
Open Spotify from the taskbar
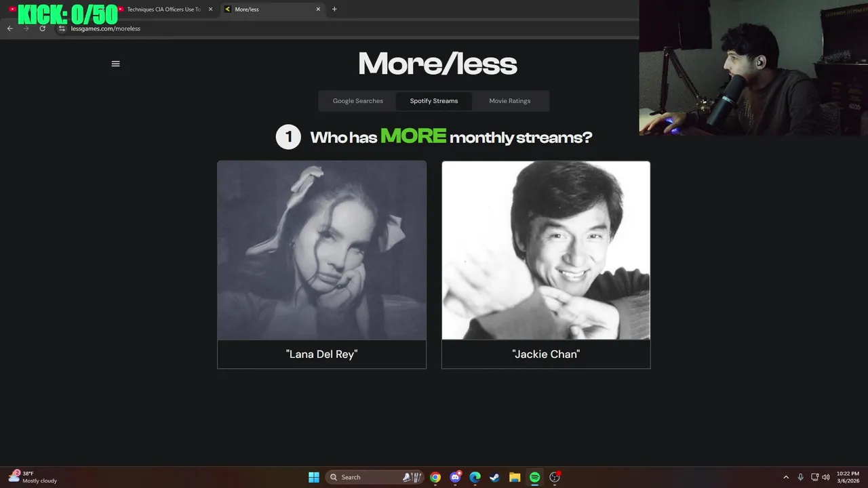534,477
